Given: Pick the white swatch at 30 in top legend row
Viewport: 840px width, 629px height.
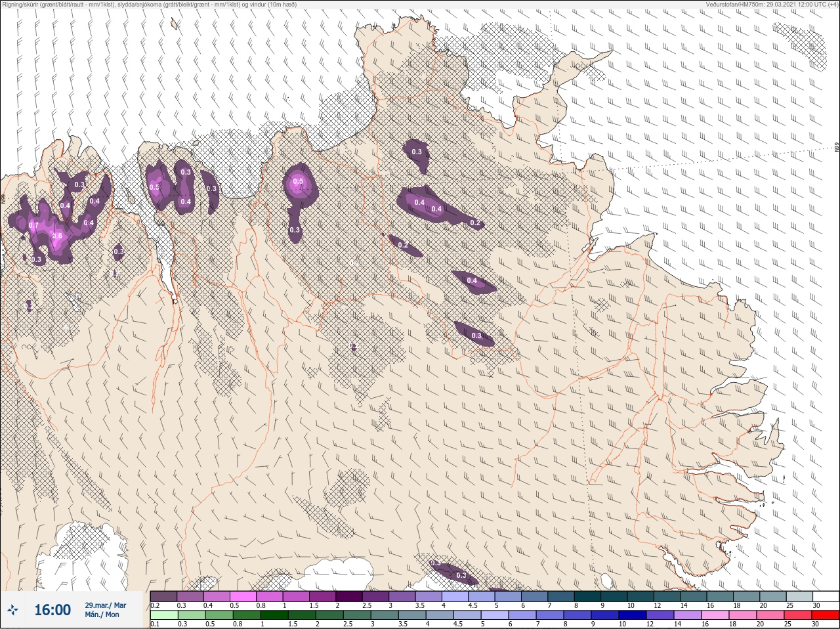Looking at the screenshot, I should tap(826, 596).
